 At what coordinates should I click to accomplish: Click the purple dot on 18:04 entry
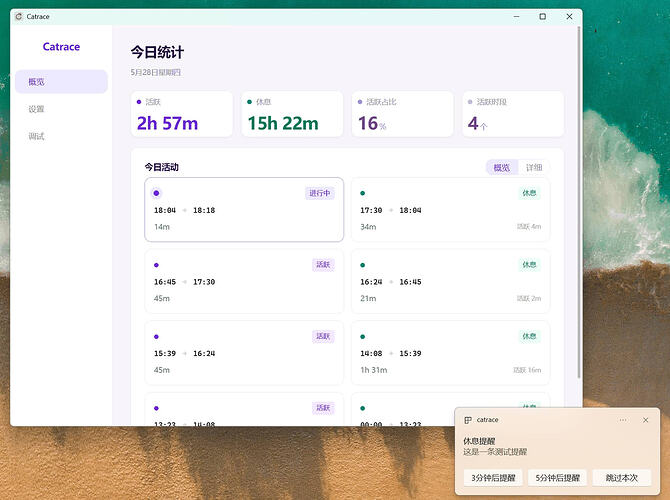pyautogui.click(x=156, y=193)
